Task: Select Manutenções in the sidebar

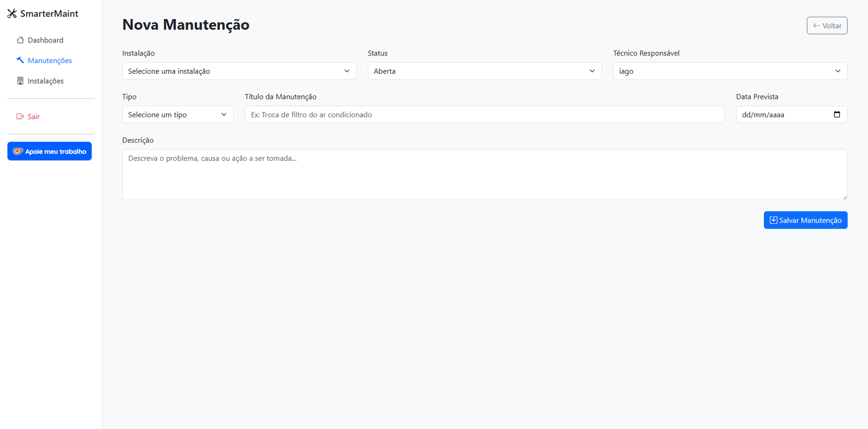Action: point(49,60)
